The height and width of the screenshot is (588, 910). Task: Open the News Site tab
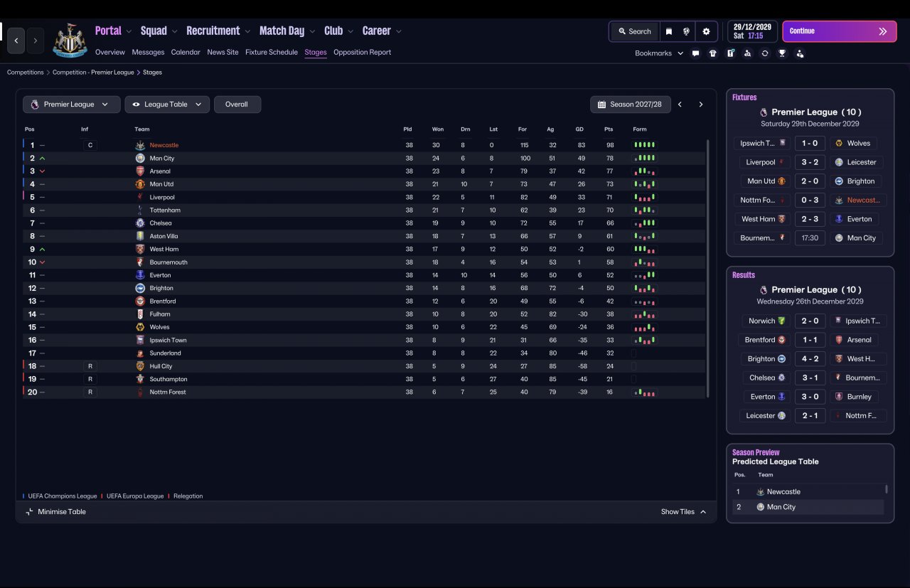(223, 53)
